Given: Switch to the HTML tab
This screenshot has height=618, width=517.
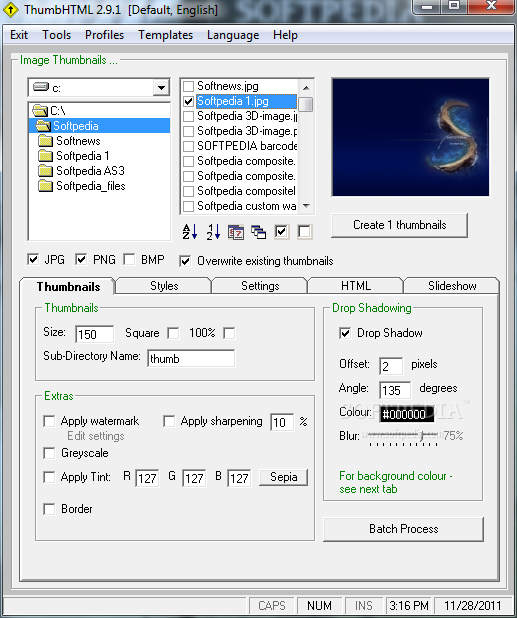Looking at the screenshot, I should coord(356,286).
